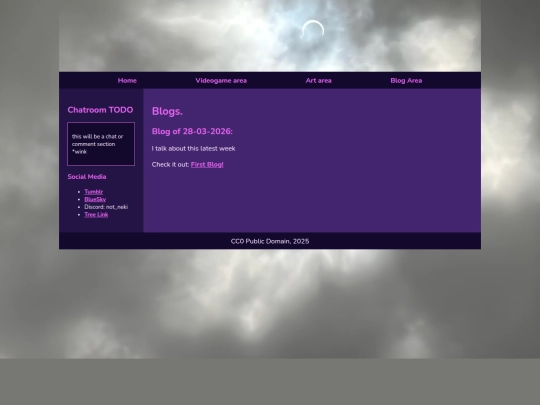Click the Discord: not_neki text

pos(106,207)
